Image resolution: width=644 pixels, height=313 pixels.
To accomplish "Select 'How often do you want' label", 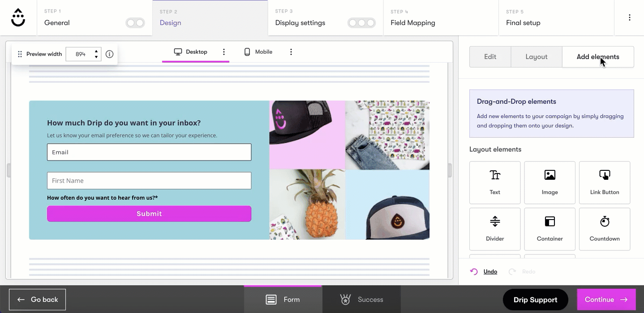I will click(103, 198).
